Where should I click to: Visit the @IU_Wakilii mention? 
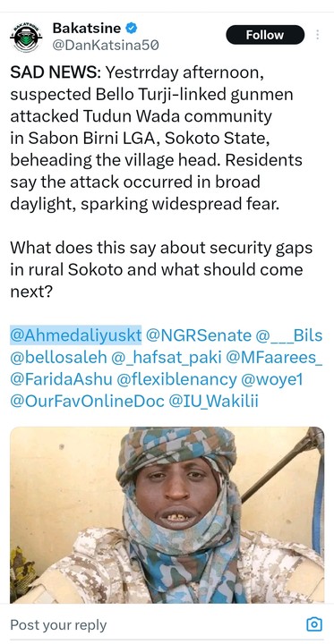(x=213, y=402)
